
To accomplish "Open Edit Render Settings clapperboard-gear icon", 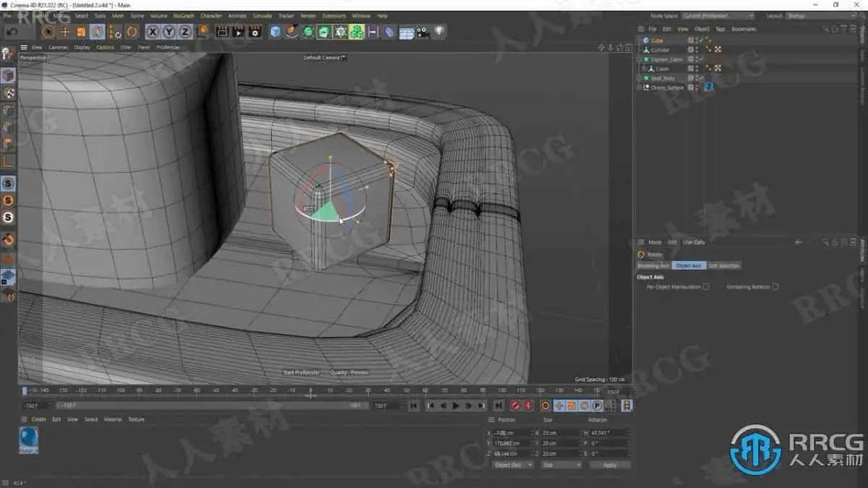I will pyautogui.click(x=255, y=32).
